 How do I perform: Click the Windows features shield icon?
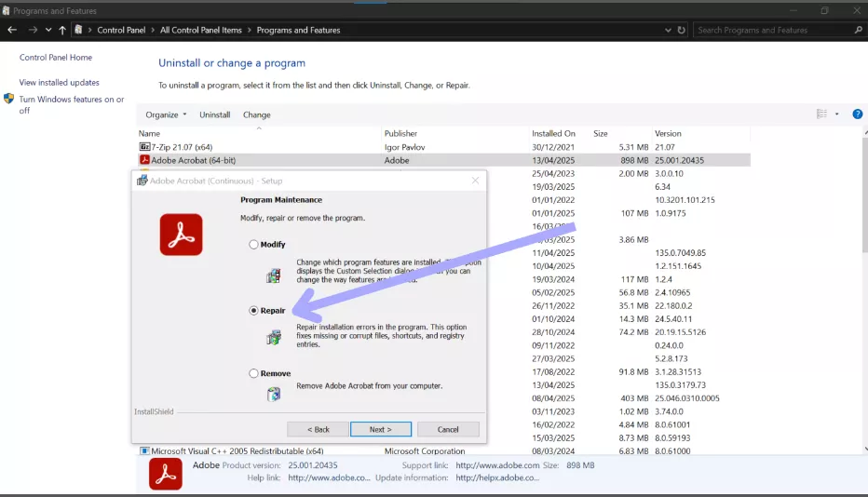[9, 99]
